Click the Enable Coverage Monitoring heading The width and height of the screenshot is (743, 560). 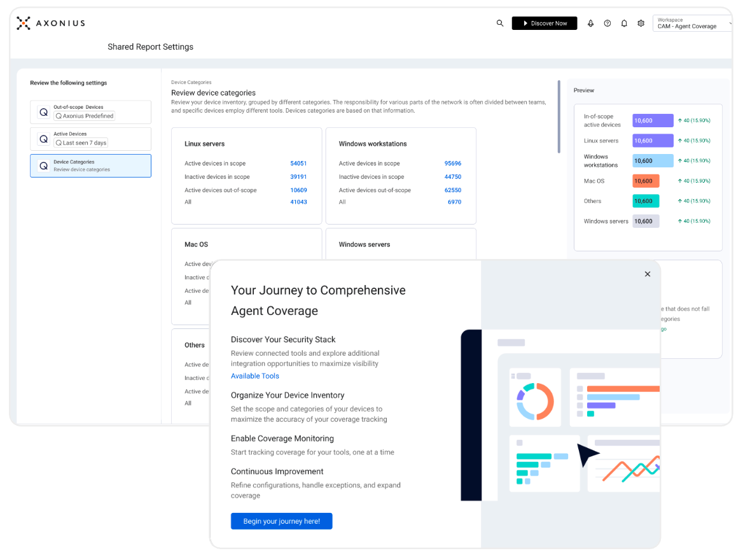[282, 438]
